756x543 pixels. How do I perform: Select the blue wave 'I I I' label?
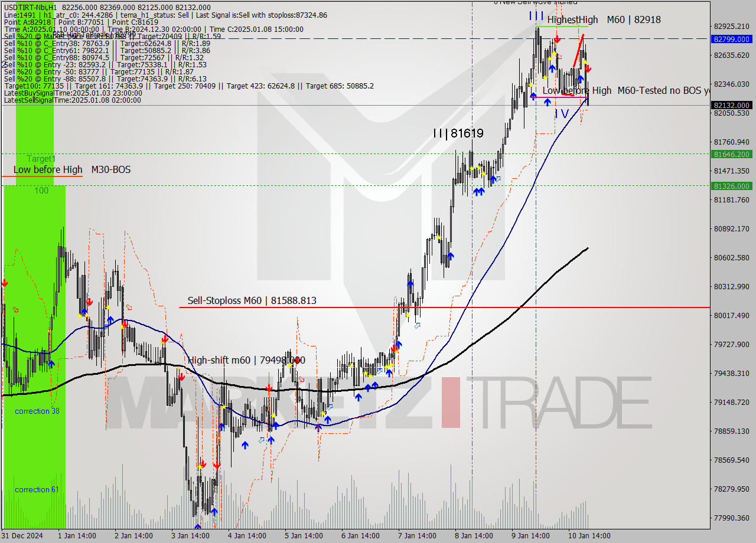(536, 15)
